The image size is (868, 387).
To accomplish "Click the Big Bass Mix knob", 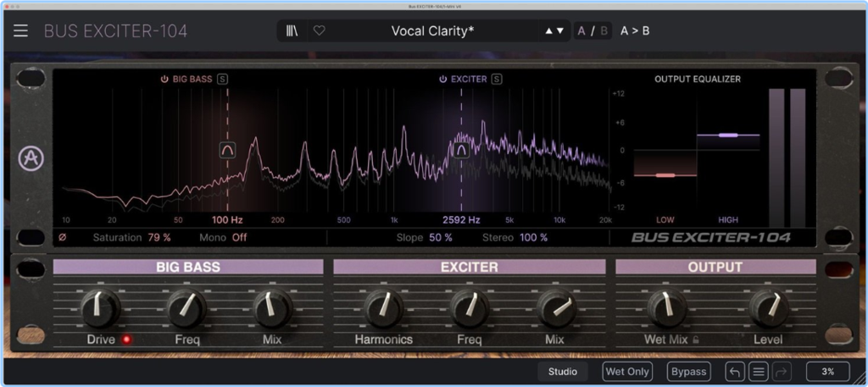I will (272, 308).
